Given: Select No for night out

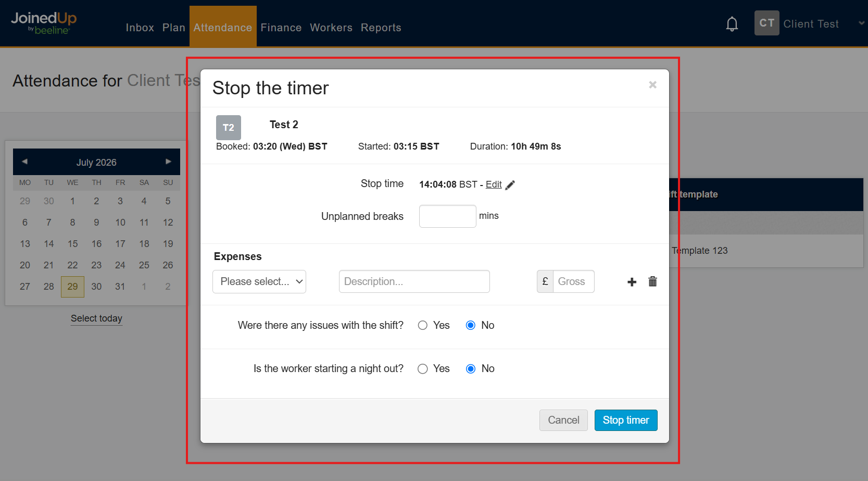Looking at the screenshot, I should point(471,369).
